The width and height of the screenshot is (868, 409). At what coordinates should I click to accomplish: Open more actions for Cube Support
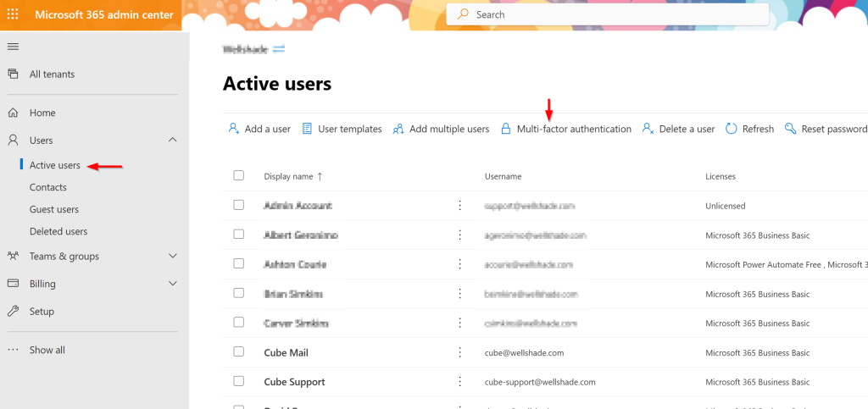459,382
